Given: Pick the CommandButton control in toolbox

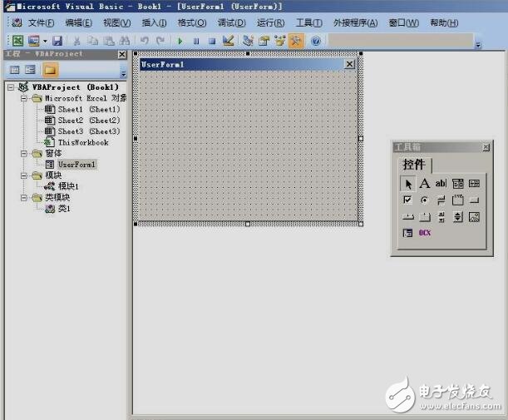Looking at the screenshot, I should coord(474,200).
